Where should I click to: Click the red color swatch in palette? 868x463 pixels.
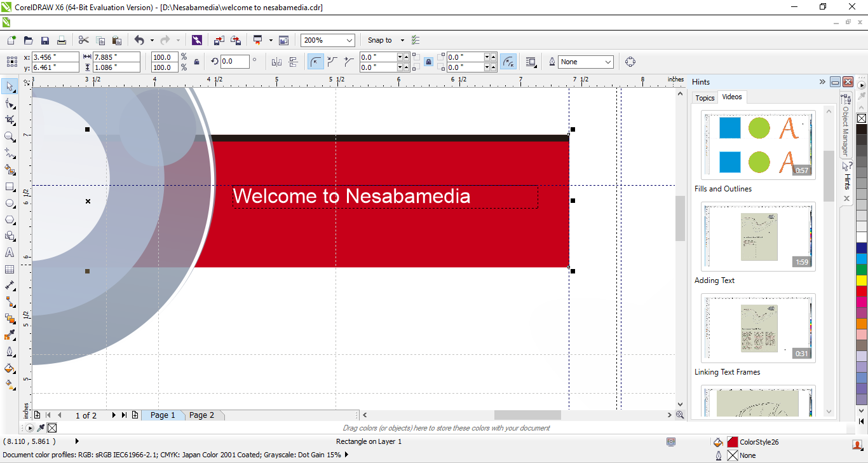tap(862, 291)
